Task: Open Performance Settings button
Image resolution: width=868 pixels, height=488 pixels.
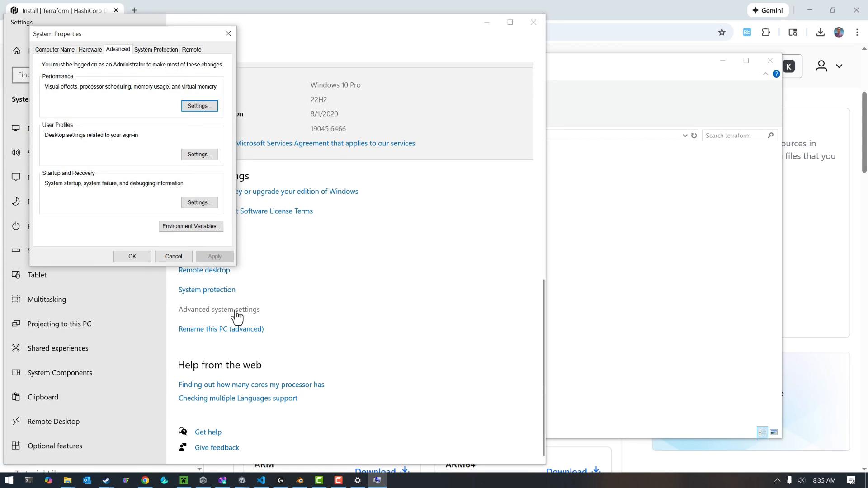Action: coord(199,106)
